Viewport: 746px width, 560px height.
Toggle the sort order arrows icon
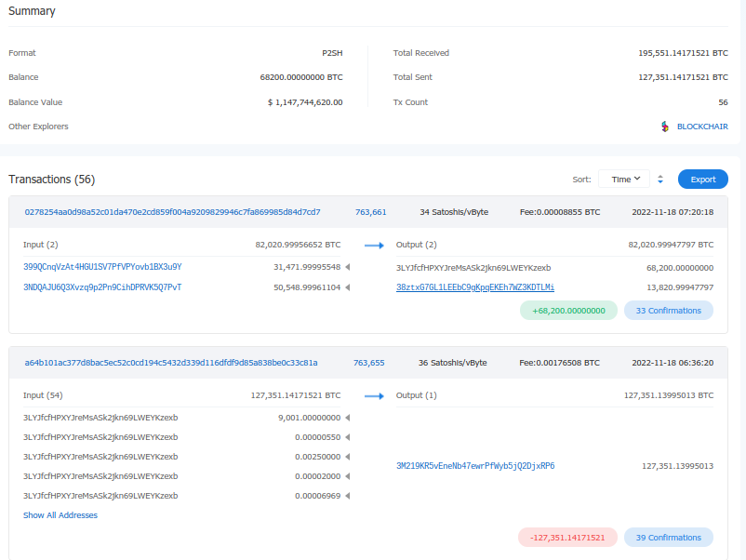click(x=660, y=180)
